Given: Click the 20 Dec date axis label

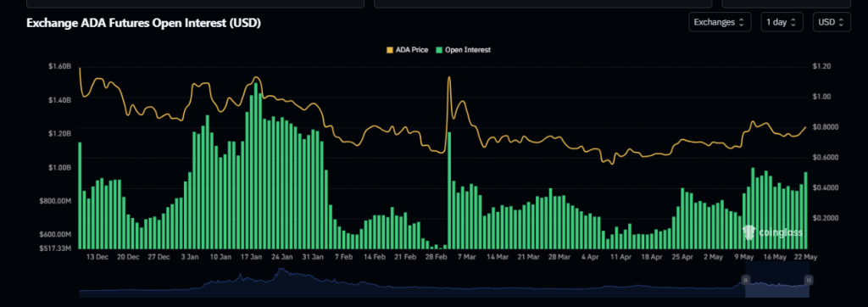Looking at the screenshot, I should tap(129, 257).
